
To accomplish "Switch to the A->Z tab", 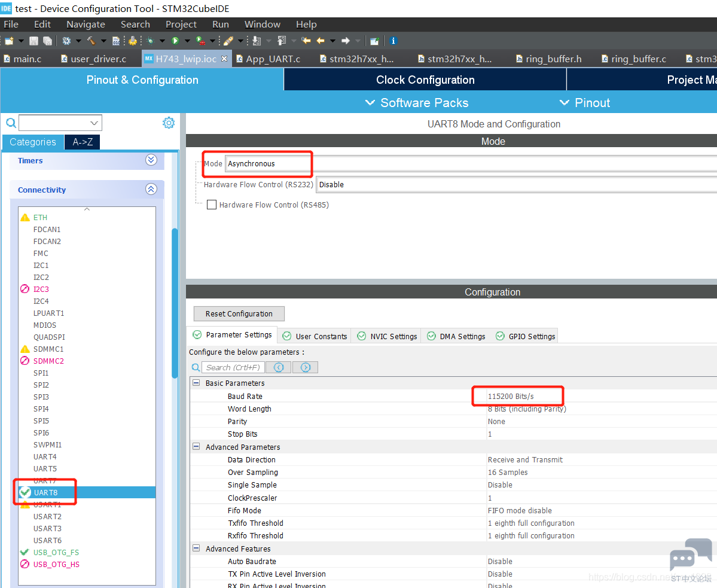I will click(x=83, y=142).
